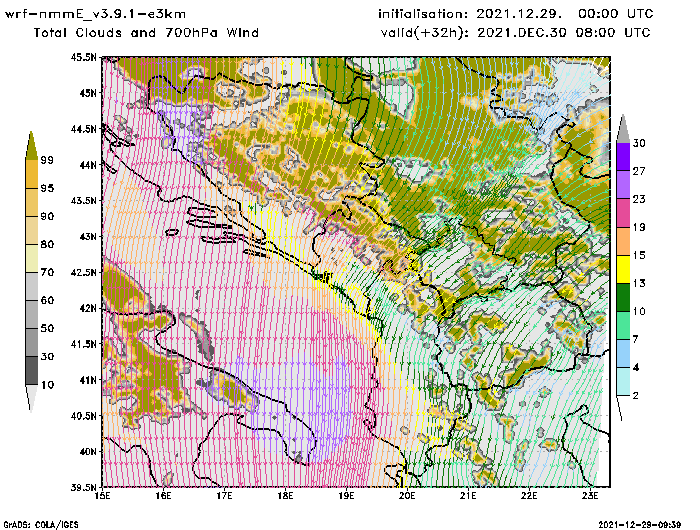Click the yellow 13–15 wind legend swatch
Image resolution: width=700 pixels, height=530 pixels.
pos(623,269)
